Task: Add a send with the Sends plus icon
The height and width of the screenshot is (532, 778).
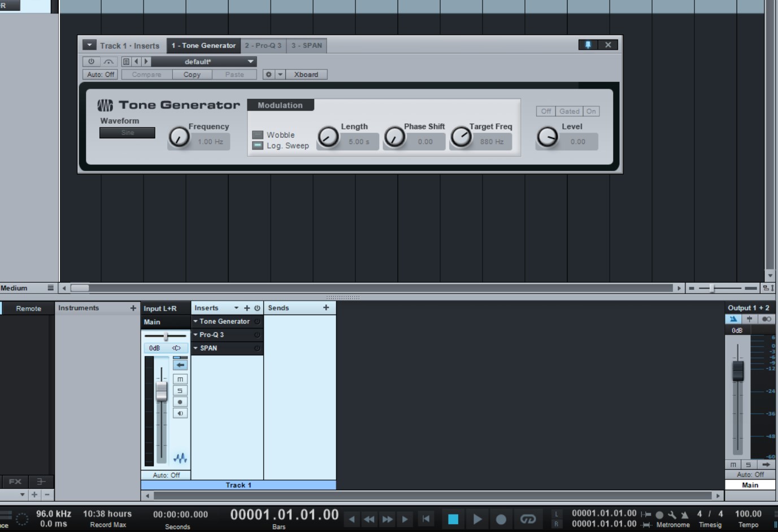Action: coord(326,308)
